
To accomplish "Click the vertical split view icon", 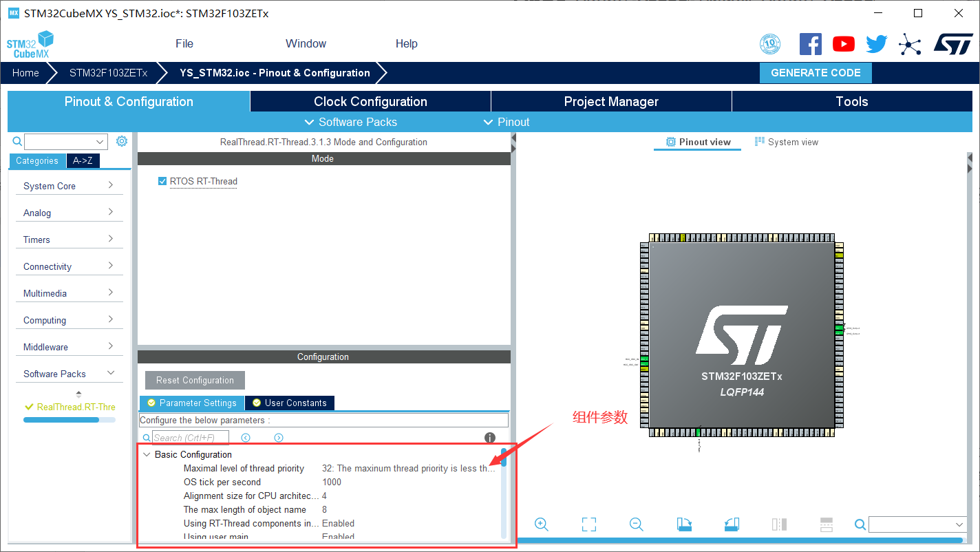I will click(779, 524).
